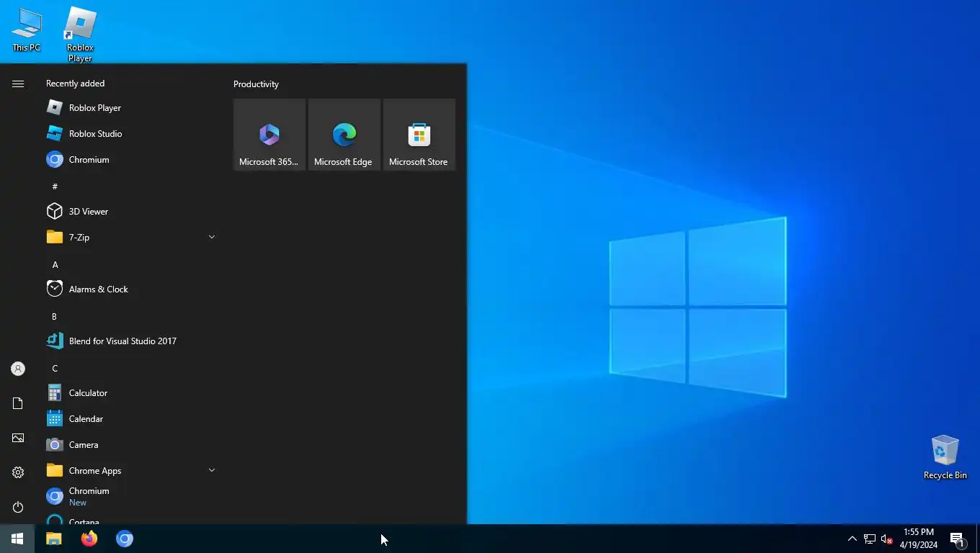
Task: Click the Productivity group heading
Action: pos(256,84)
